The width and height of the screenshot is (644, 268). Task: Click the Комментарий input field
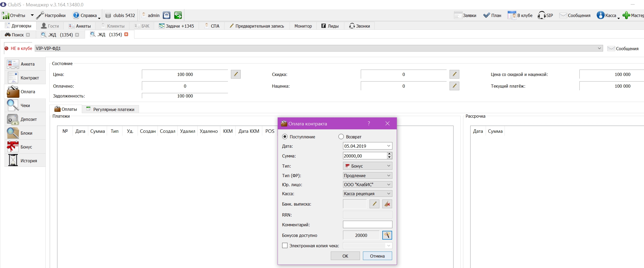[x=367, y=224]
